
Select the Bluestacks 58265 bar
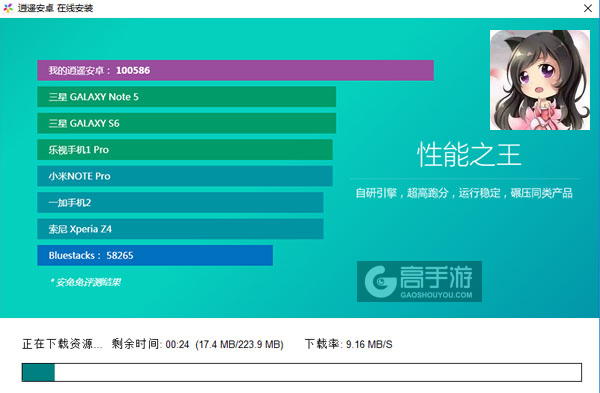[x=155, y=255]
